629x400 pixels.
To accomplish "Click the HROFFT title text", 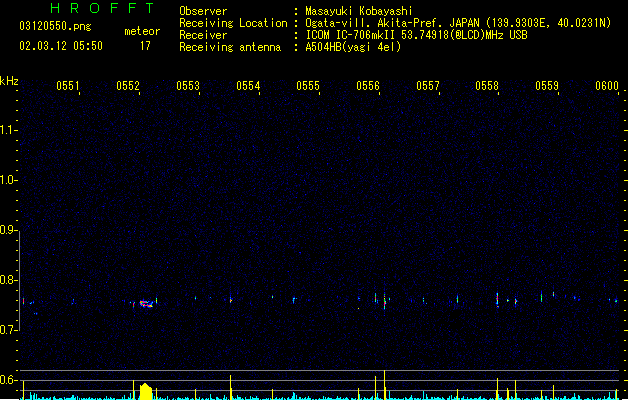I will tap(102, 8).
